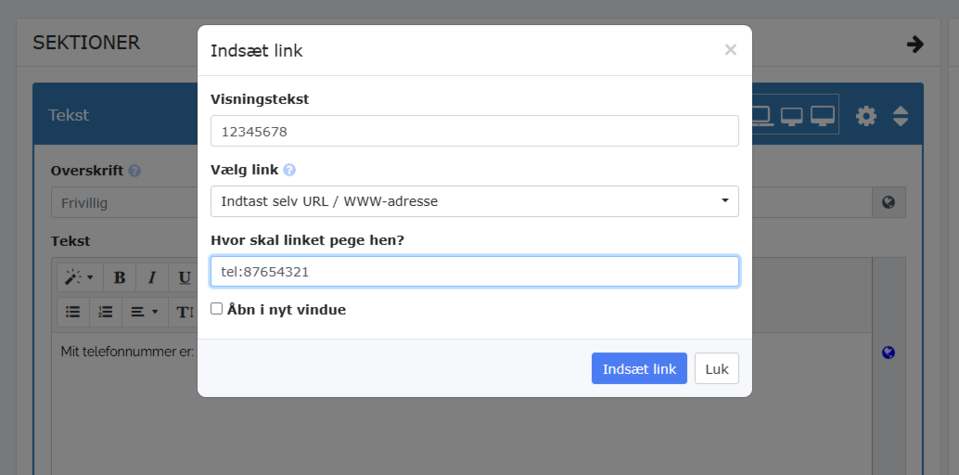Click the Visningstekst input field
959x475 pixels.
(474, 131)
